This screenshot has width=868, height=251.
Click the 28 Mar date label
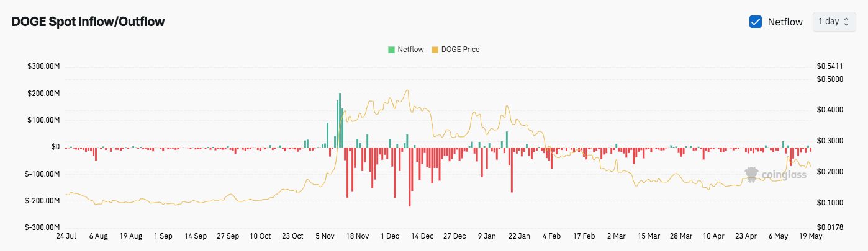[682, 236]
